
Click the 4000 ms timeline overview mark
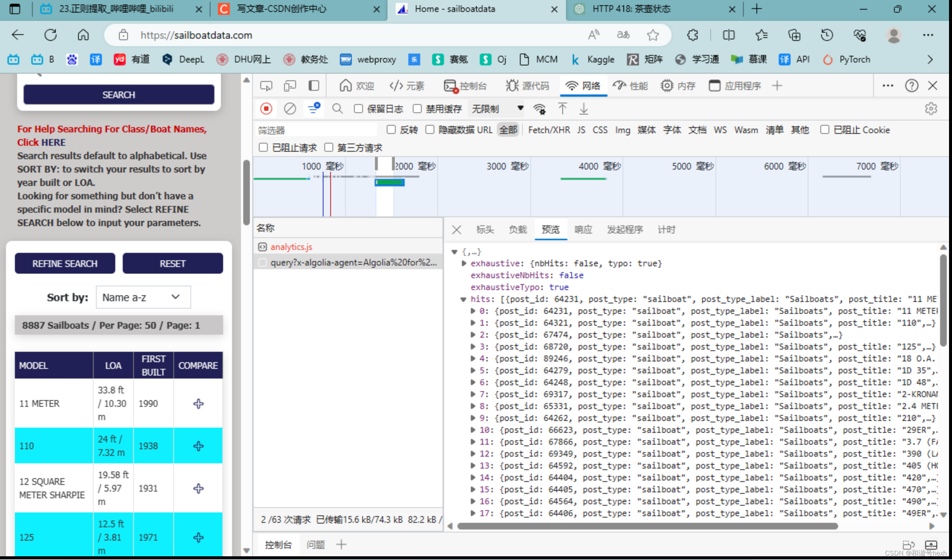(x=599, y=166)
